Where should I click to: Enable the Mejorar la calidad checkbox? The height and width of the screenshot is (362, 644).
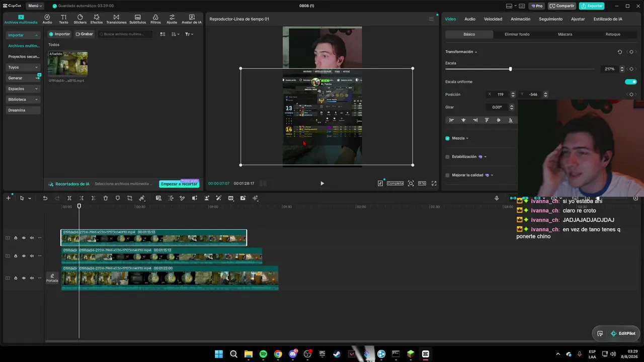[447, 175]
